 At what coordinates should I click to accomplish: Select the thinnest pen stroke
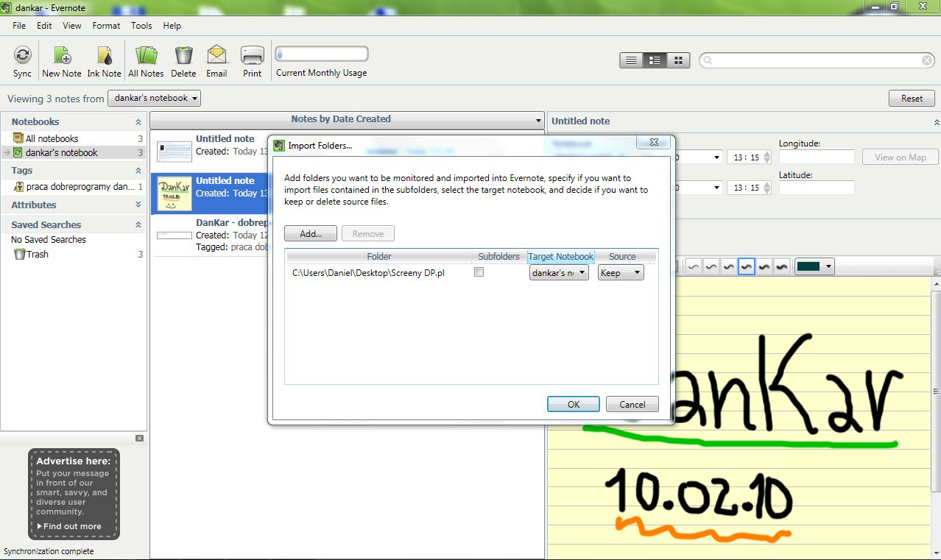click(x=694, y=266)
